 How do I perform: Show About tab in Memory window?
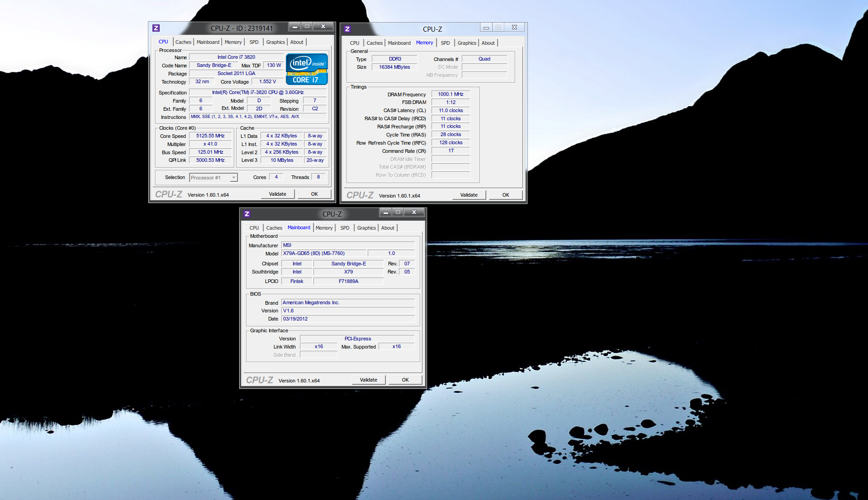(x=488, y=43)
